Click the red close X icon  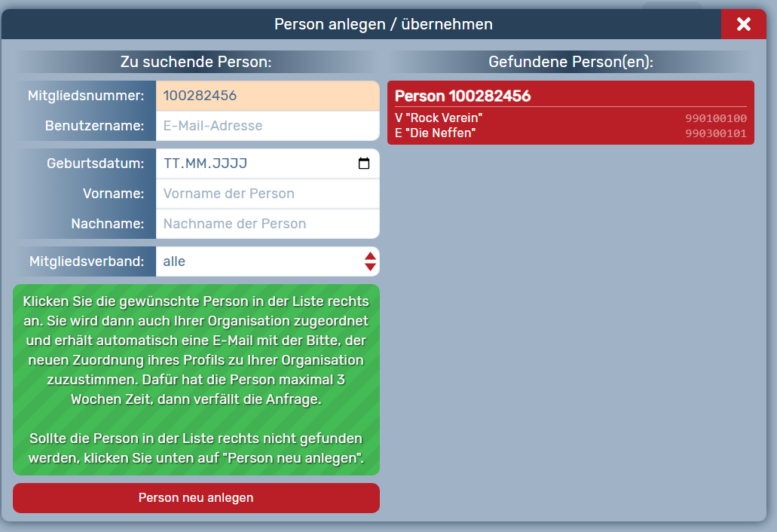[x=744, y=23]
